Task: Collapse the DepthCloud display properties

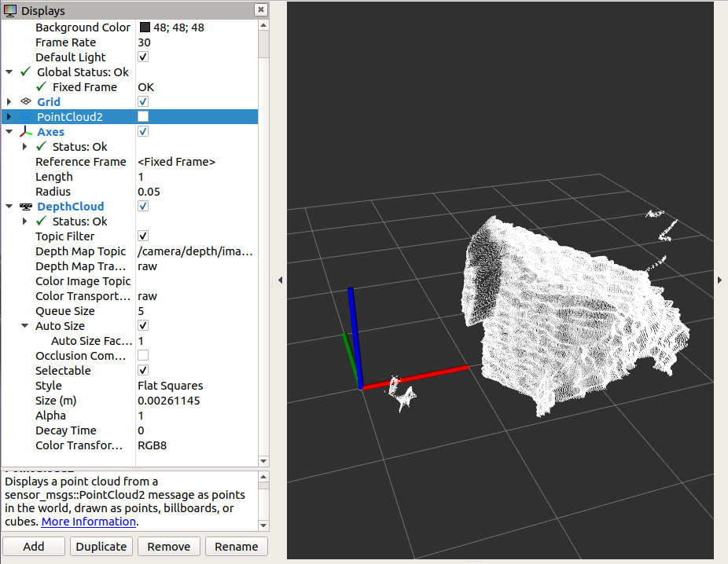Action: [9, 207]
